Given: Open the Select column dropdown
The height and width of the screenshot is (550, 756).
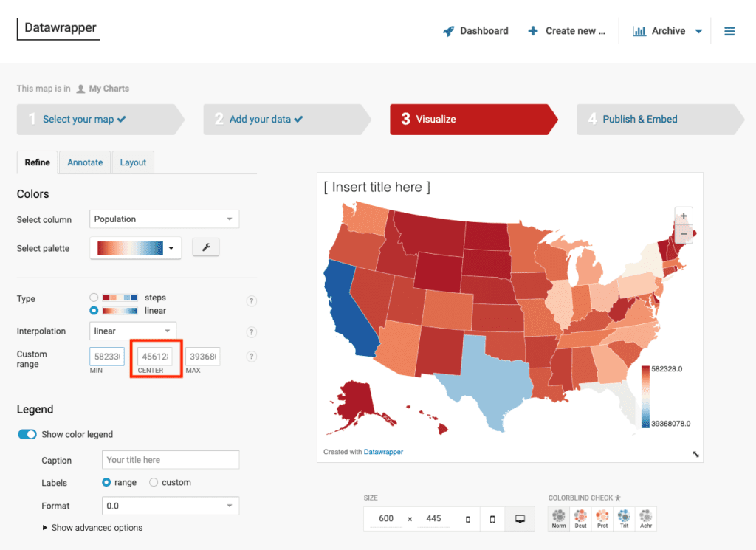Looking at the screenshot, I should pos(164,219).
